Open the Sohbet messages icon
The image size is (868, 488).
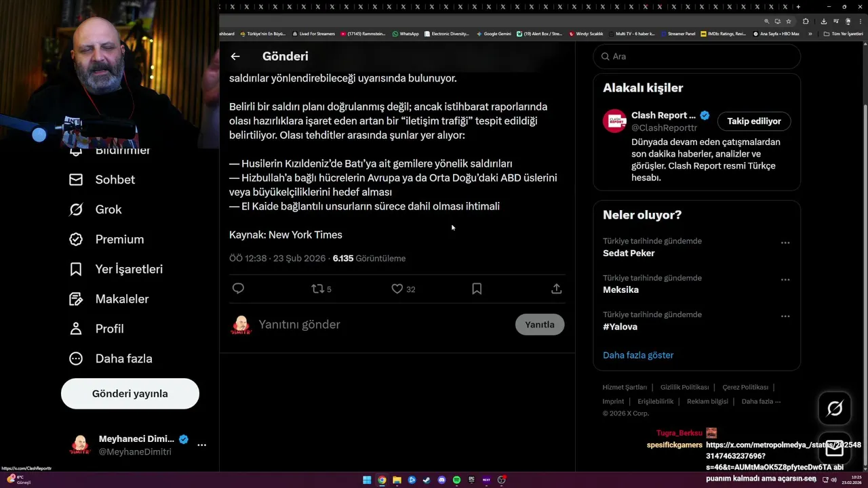tap(76, 180)
